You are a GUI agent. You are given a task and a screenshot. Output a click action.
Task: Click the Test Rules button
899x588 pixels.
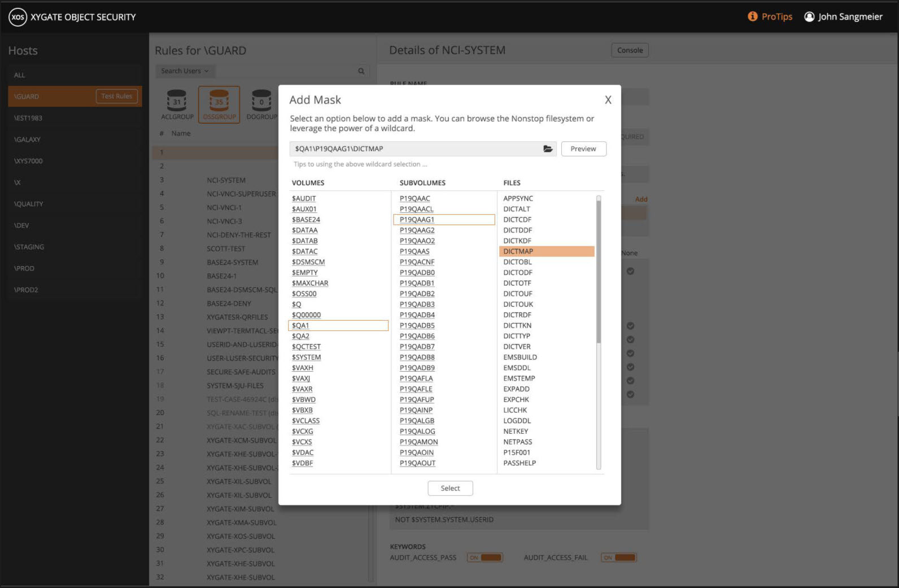tap(117, 97)
